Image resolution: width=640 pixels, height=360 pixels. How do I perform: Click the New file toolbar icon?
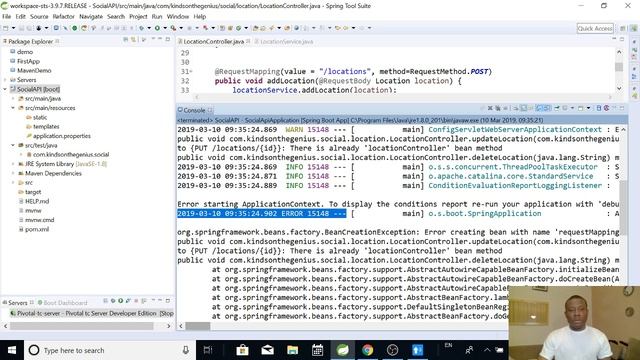tap(5, 28)
